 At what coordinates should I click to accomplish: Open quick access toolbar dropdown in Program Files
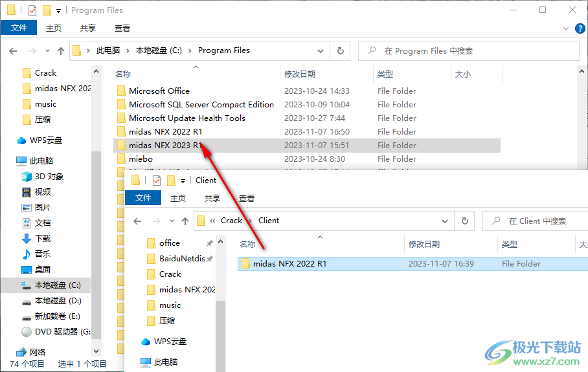tap(58, 11)
